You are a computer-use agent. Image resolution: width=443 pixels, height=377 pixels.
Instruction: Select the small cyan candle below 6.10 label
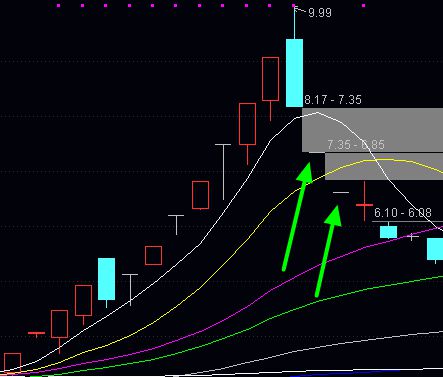tap(389, 232)
